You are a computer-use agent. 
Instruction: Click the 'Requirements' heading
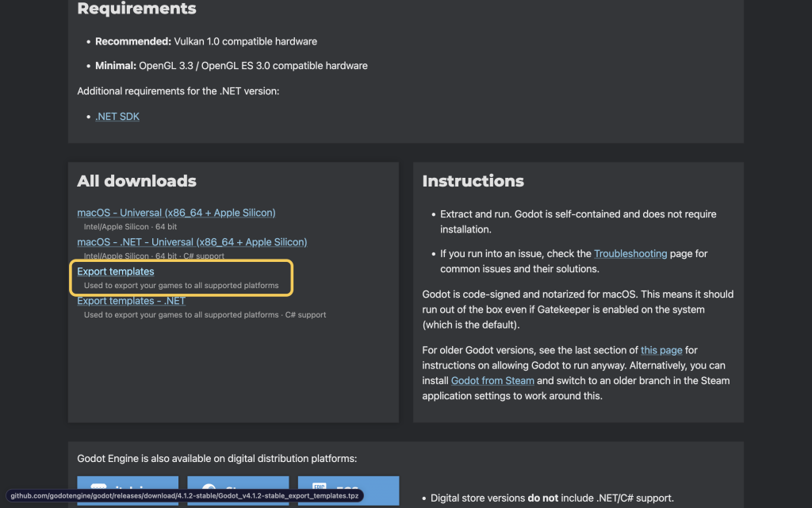point(136,8)
